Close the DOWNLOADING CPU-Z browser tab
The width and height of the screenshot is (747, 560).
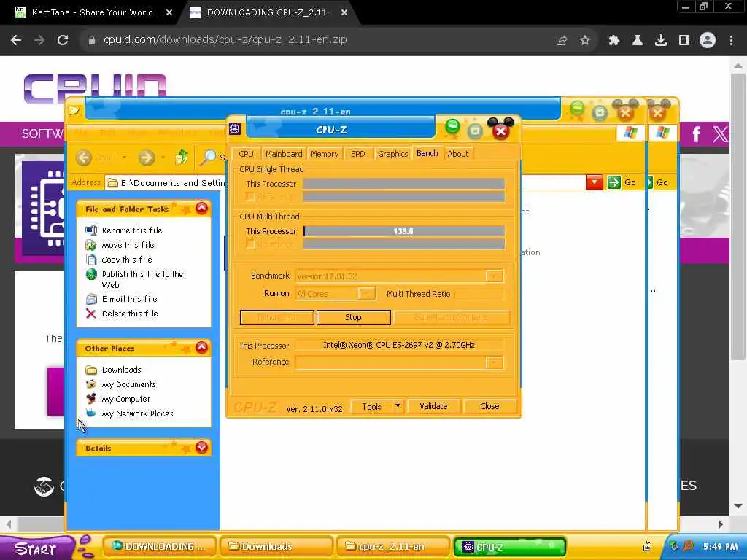344,13
